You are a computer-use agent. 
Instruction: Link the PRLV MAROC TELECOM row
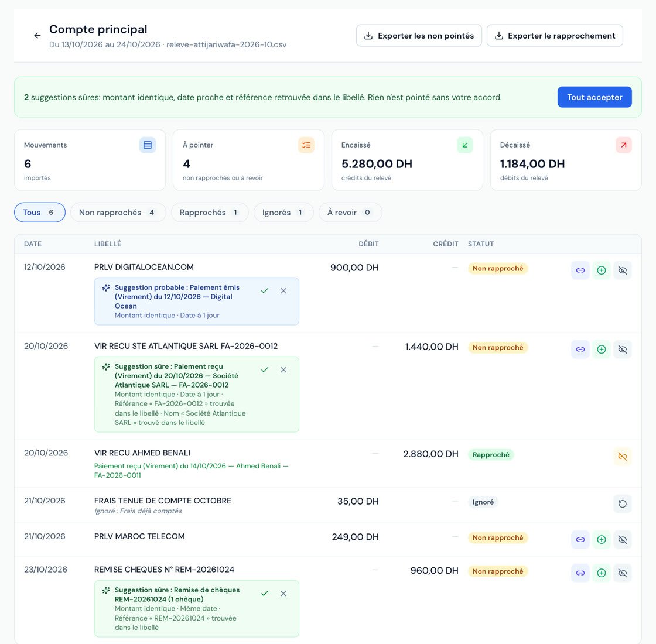580,539
